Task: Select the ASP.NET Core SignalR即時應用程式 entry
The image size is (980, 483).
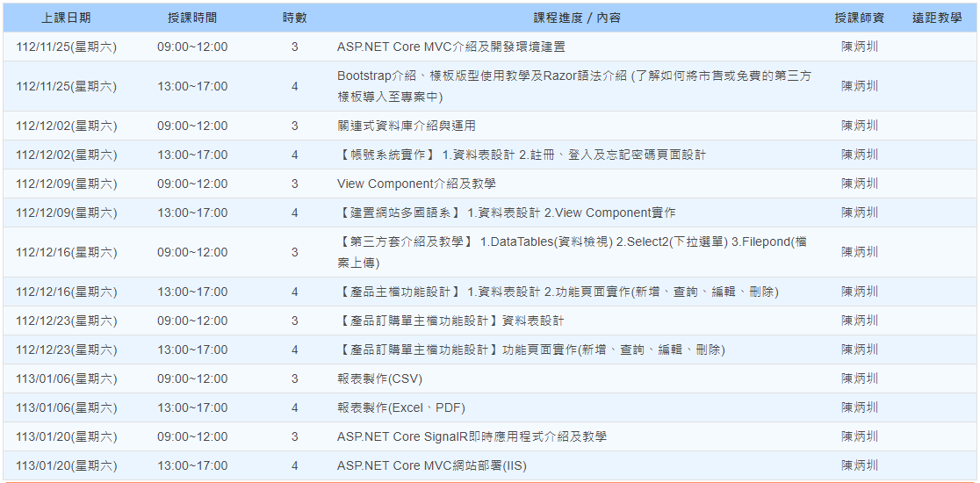Action: [x=472, y=436]
